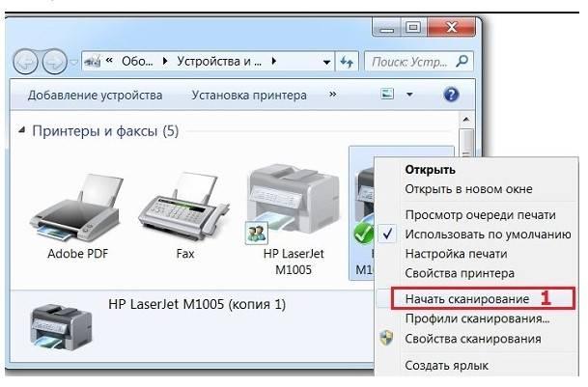Click the refresh address bar button

[347, 62]
